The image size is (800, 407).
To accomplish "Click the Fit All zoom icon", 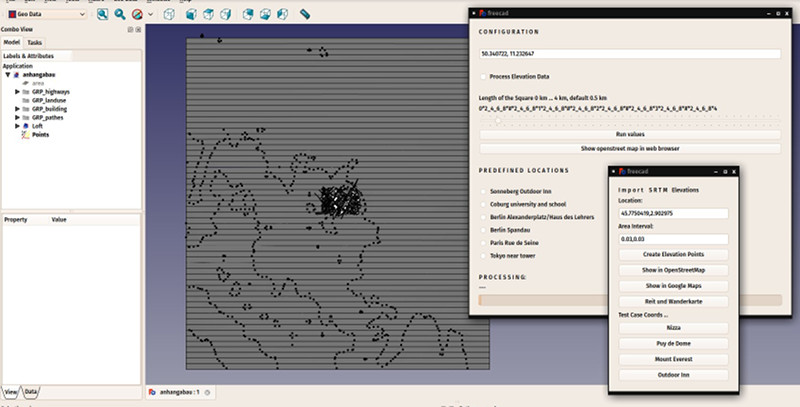I will (x=104, y=15).
